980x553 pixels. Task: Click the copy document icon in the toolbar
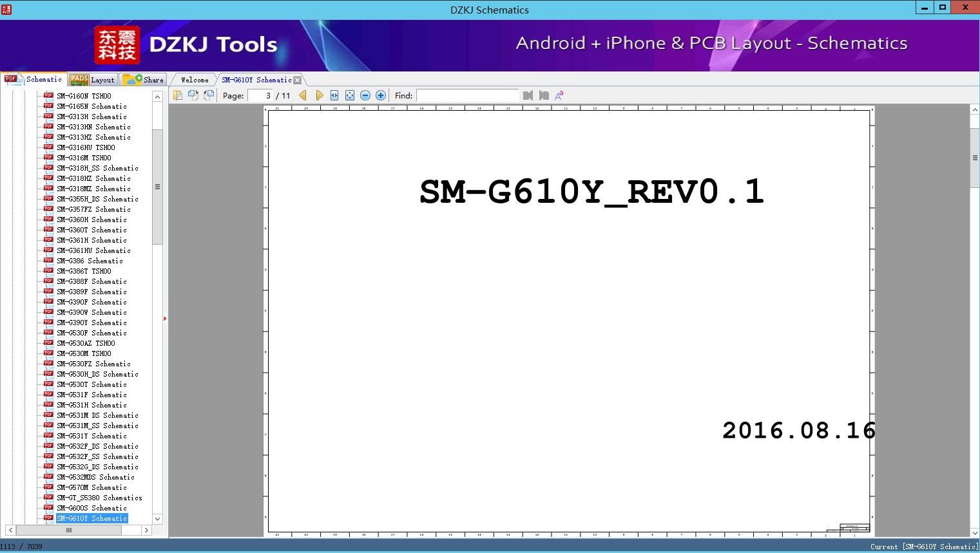coord(178,95)
